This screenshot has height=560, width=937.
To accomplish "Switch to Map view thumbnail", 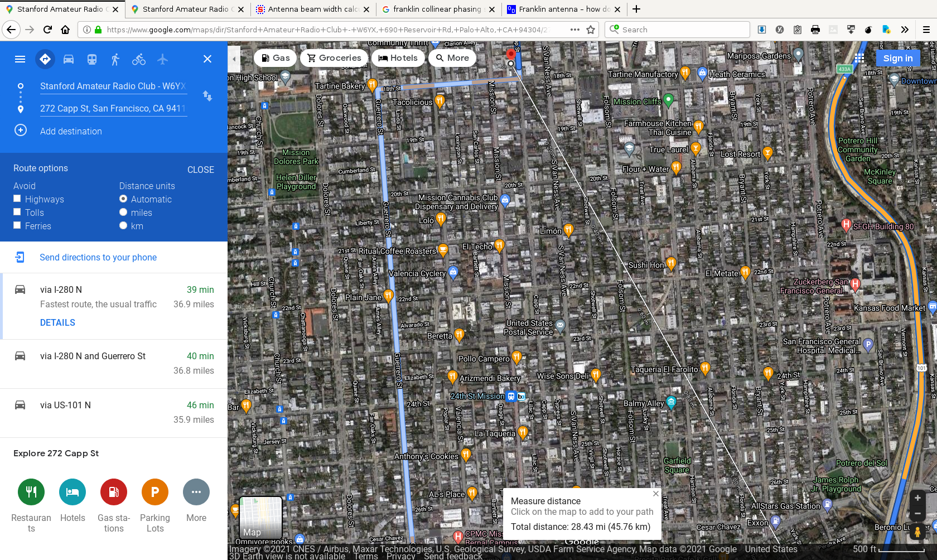I will click(260, 518).
